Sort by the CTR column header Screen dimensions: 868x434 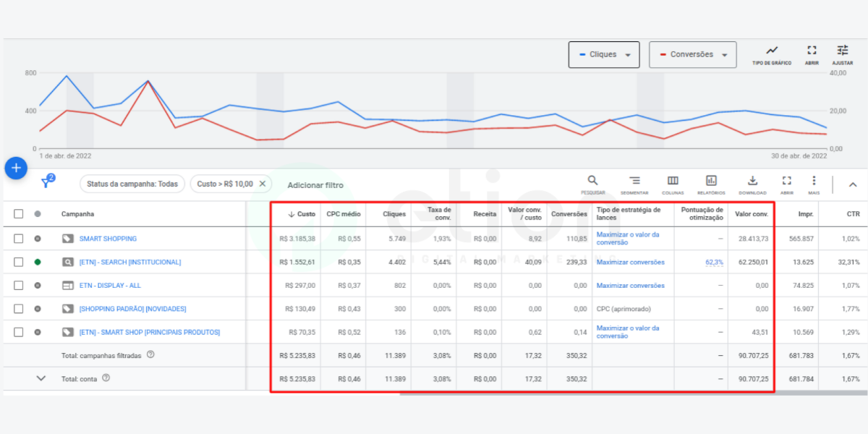854,214
